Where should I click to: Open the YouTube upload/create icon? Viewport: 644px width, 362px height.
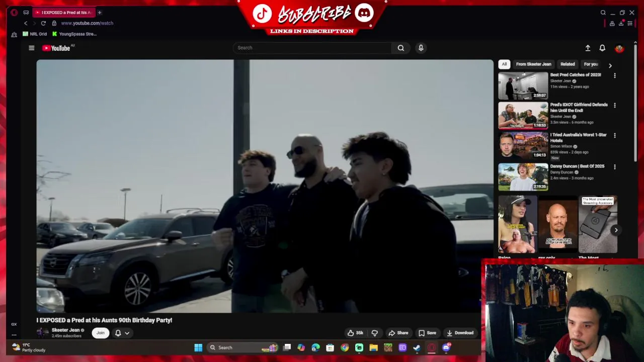(x=588, y=48)
